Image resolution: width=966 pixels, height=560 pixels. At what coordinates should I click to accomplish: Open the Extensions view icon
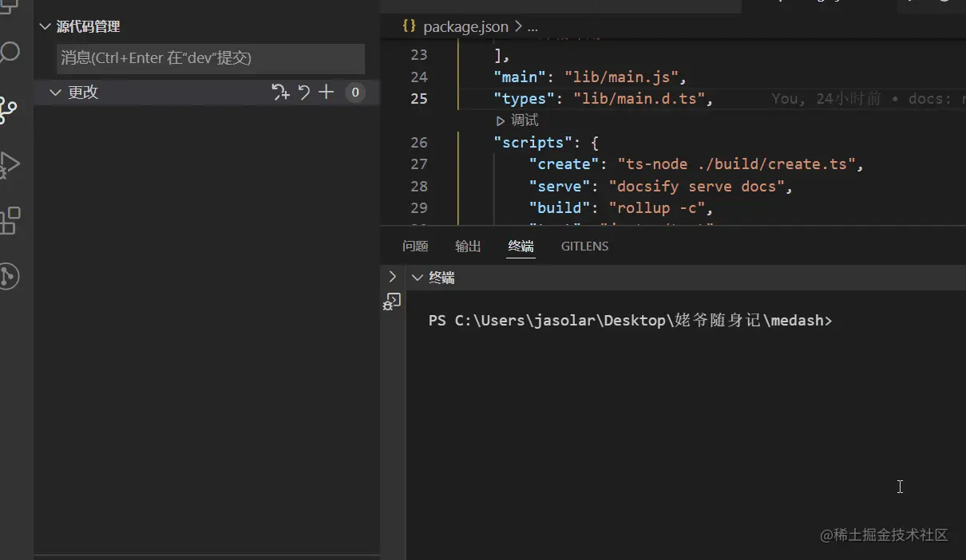tap(10, 221)
